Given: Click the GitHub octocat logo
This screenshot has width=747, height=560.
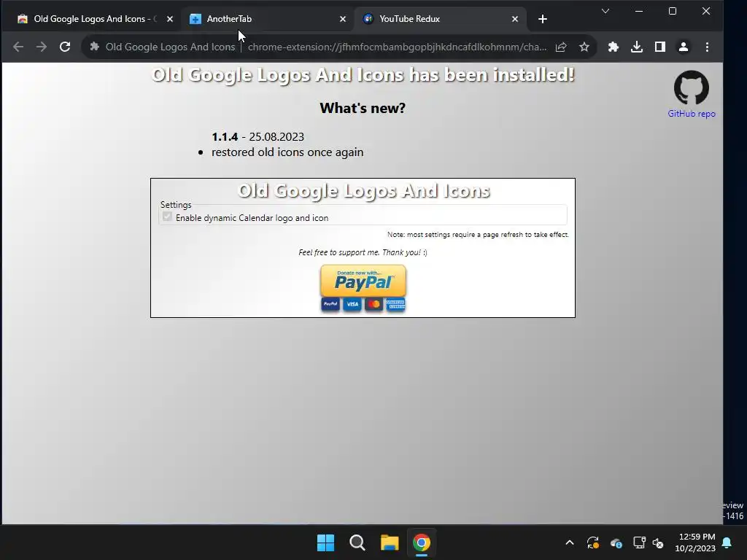Looking at the screenshot, I should [692, 87].
